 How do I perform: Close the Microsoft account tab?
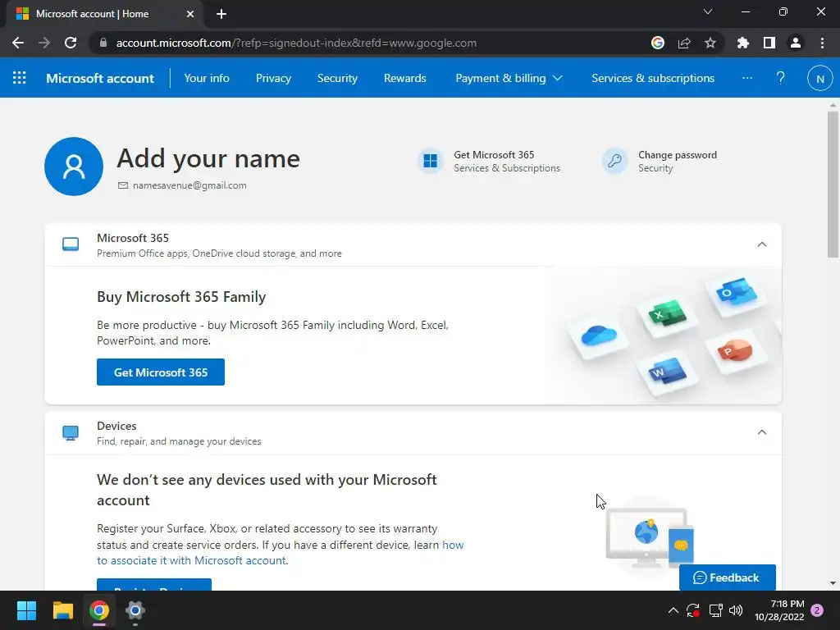190,14
